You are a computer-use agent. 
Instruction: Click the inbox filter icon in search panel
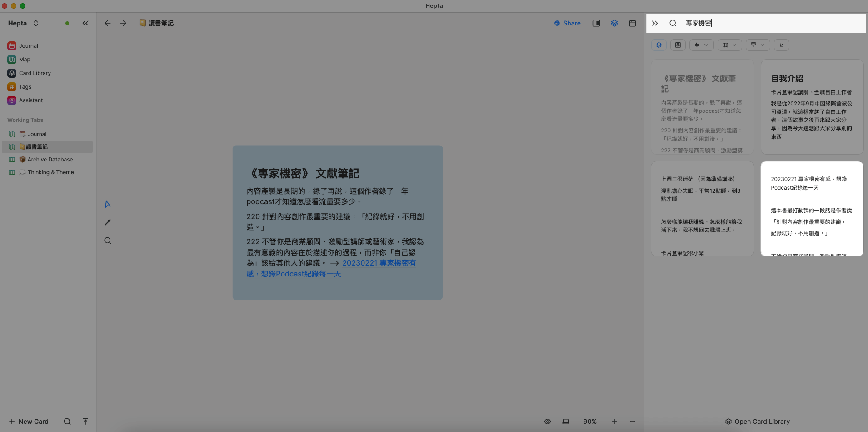pos(678,45)
